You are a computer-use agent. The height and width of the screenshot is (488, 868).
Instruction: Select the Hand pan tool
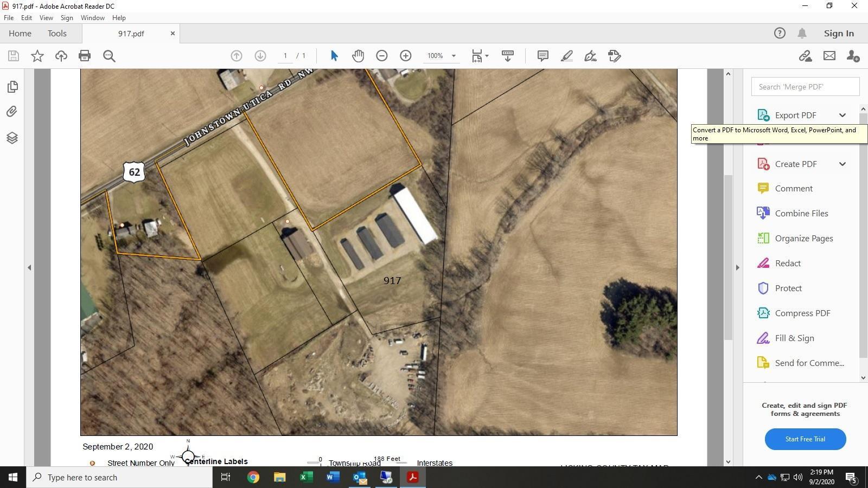[x=358, y=56]
